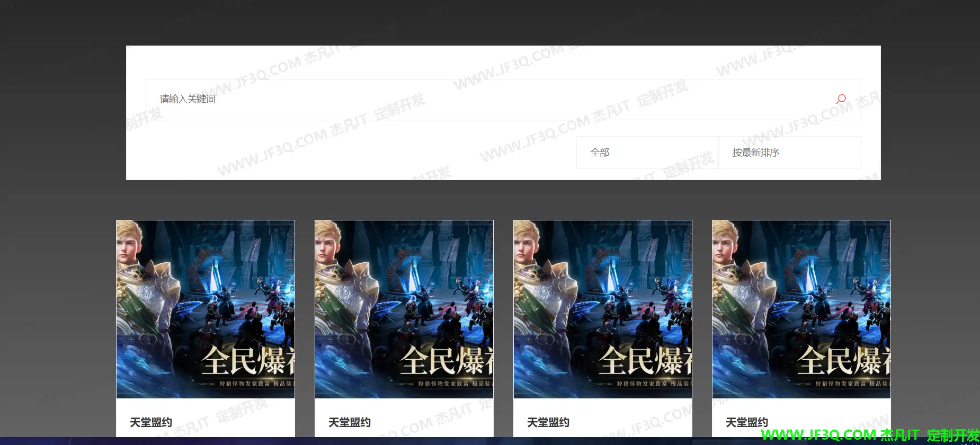Click the first card's 天堂盟约 title

(x=151, y=422)
